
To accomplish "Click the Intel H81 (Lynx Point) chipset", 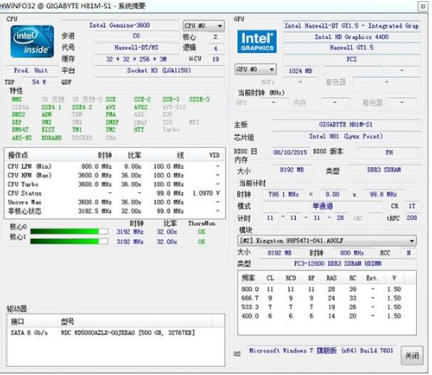I will point(346,136).
